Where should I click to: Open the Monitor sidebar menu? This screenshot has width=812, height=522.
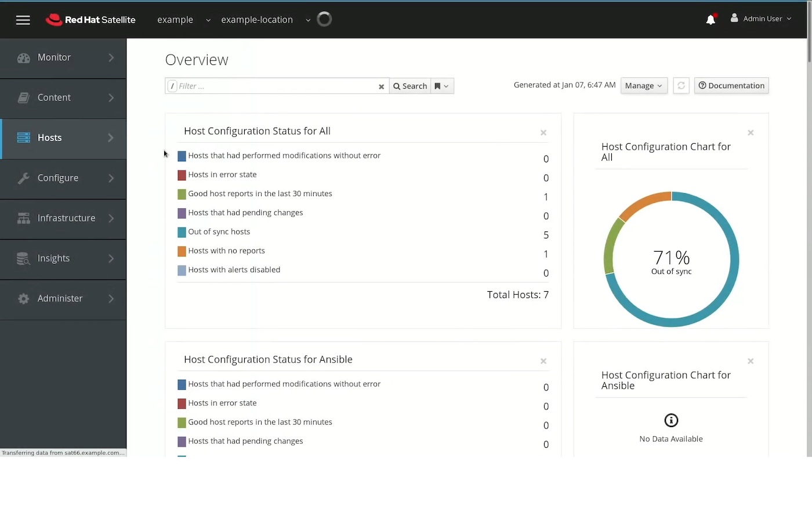tap(63, 57)
